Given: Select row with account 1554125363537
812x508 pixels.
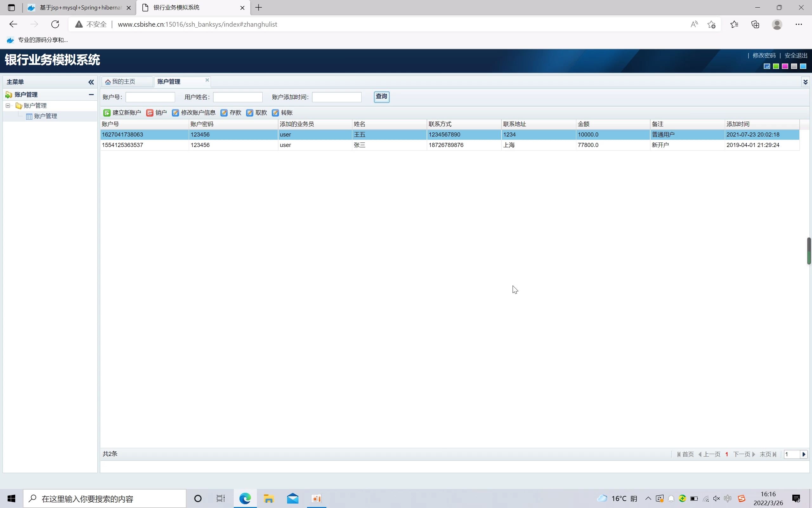Looking at the screenshot, I should click(450, 145).
